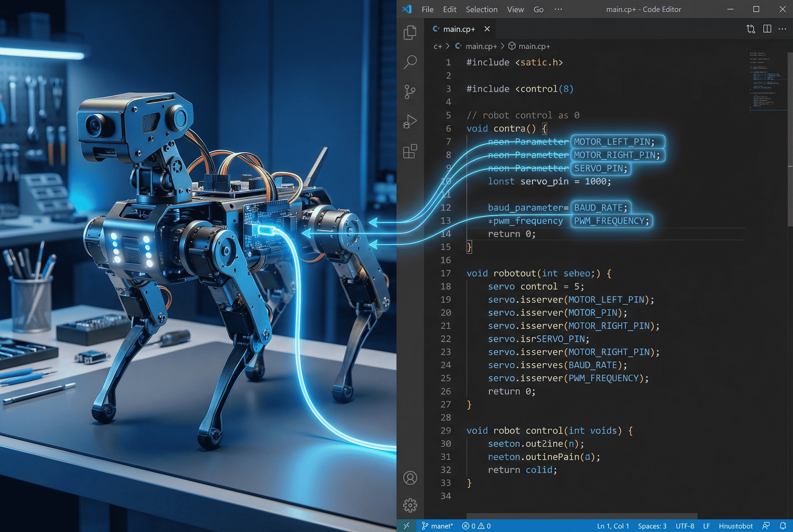Click the manet* branch in status bar
This screenshot has height=532, width=793.
pyautogui.click(x=437, y=526)
